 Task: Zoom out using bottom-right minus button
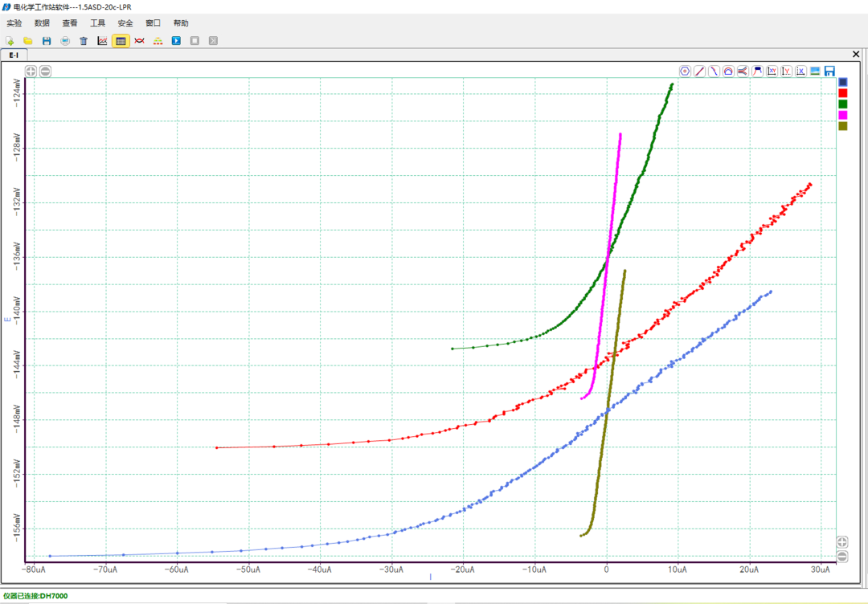coord(842,557)
